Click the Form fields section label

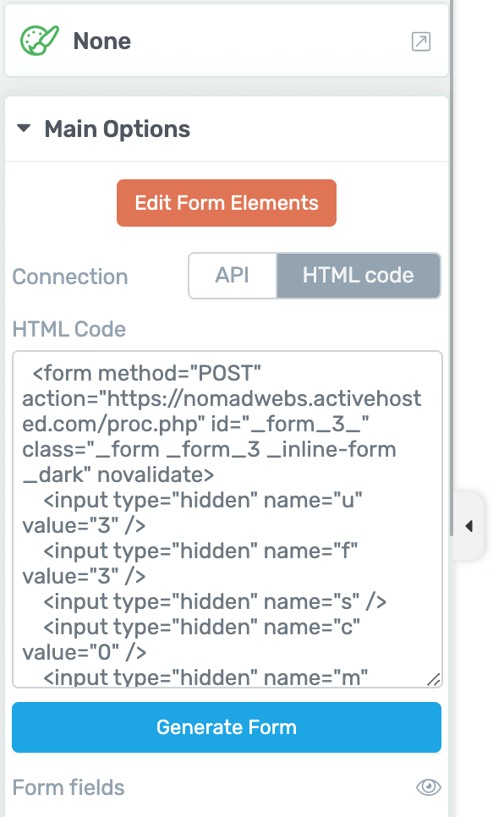point(68,787)
